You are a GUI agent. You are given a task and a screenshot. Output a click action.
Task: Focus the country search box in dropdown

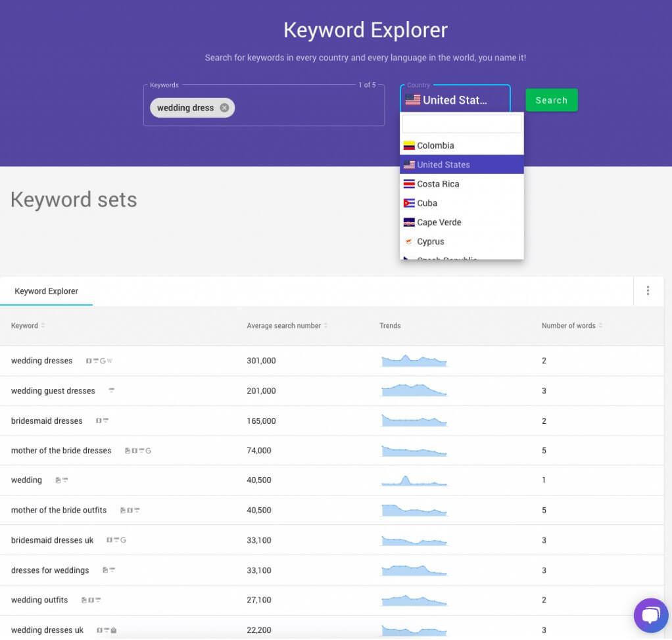pos(462,124)
